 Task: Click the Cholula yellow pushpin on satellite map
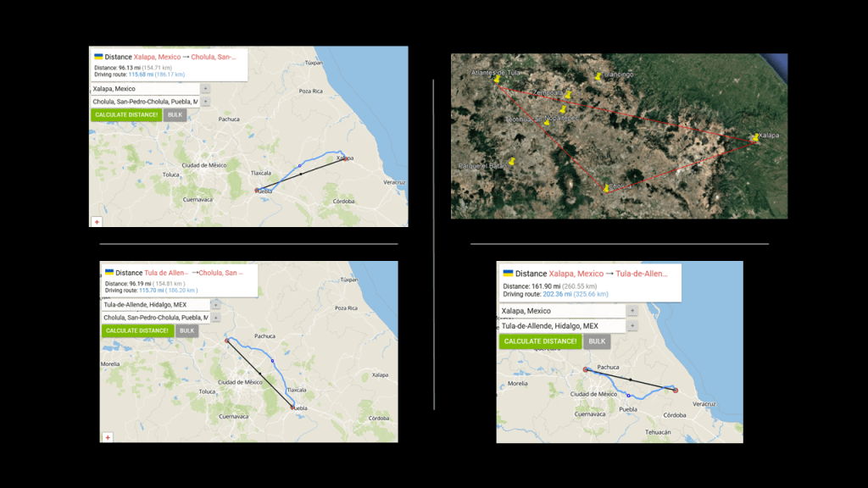point(607,188)
